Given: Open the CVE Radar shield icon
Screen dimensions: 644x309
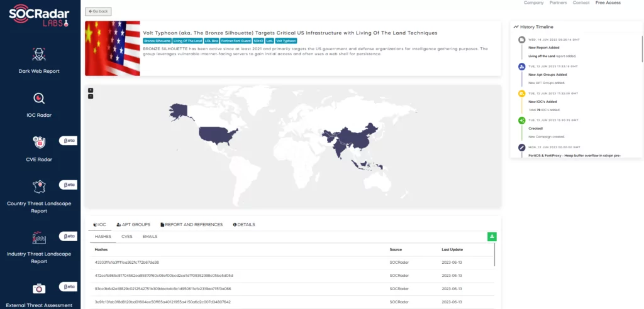Looking at the screenshot, I should (39, 142).
